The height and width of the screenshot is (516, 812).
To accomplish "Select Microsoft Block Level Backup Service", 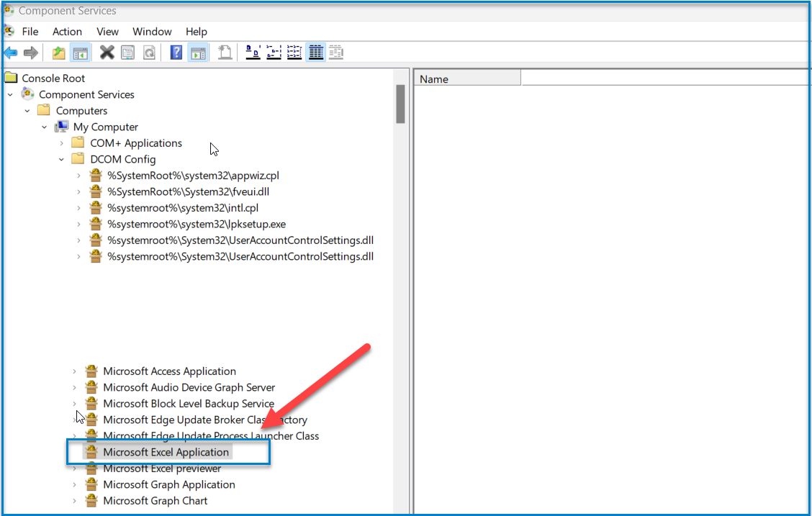I will point(189,404).
